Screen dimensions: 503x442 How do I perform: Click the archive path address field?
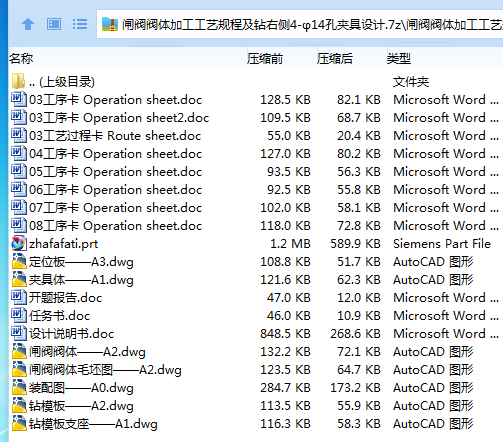tap(300, 25)
